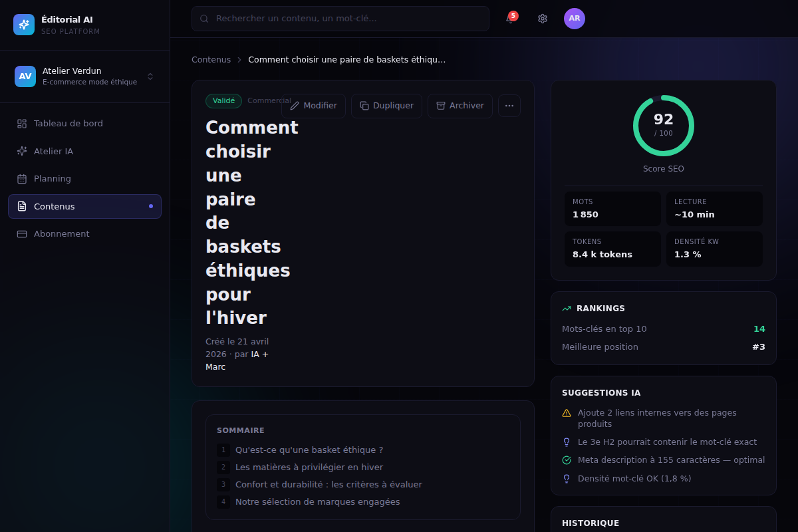Click the lightbulb icon beside 3e H2
This screenshot has width=798, height=532.
click(567, 442)
